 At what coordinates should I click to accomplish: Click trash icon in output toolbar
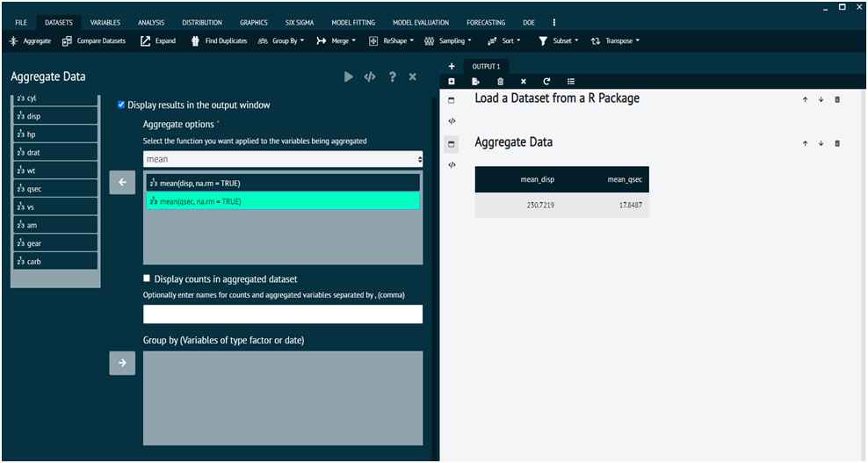[x=500, y=82]
